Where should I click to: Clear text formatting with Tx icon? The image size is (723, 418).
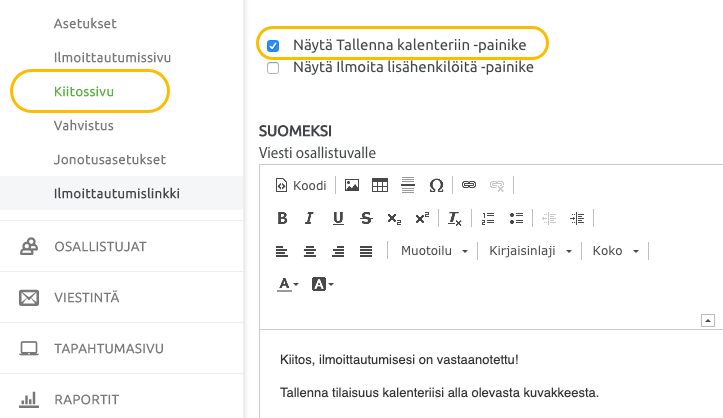(x=455, y=218)
